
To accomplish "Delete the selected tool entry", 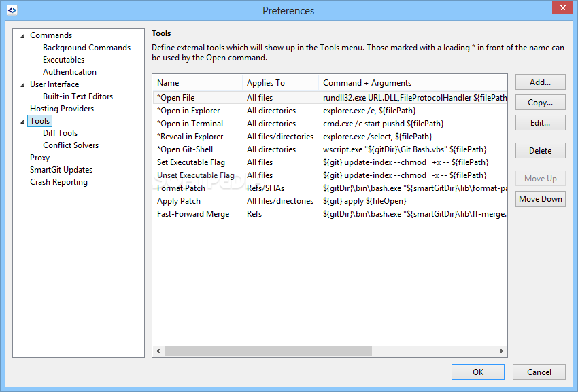I will click(540, 150).
